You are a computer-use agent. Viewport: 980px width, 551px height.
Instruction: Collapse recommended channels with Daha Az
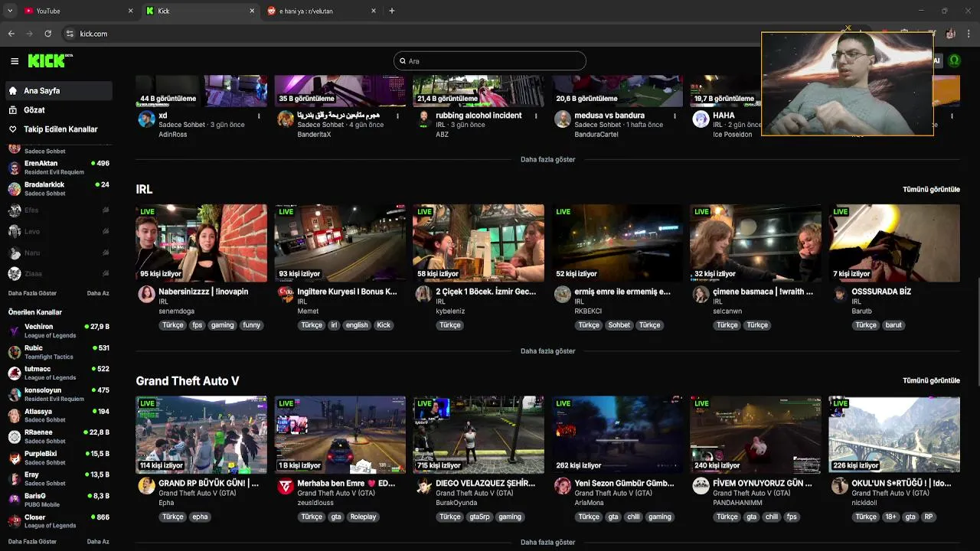click(x=98, y=542)
